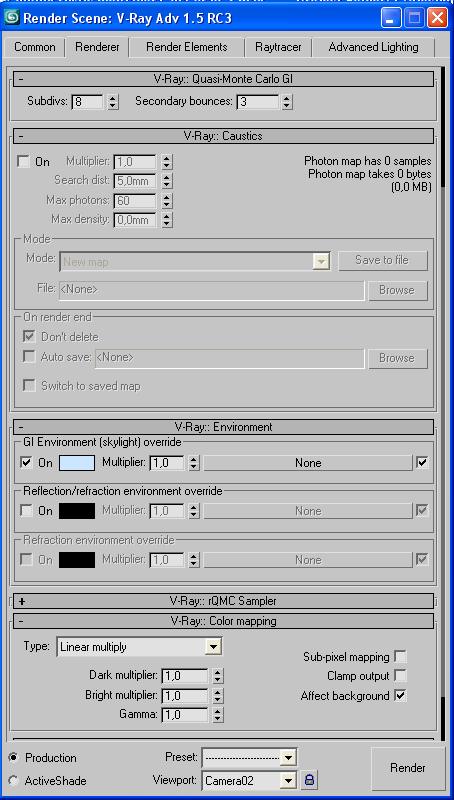Toggle the Clamp output checkbox
The width and height of the screenshot is (454, 800).
[401, 676]
